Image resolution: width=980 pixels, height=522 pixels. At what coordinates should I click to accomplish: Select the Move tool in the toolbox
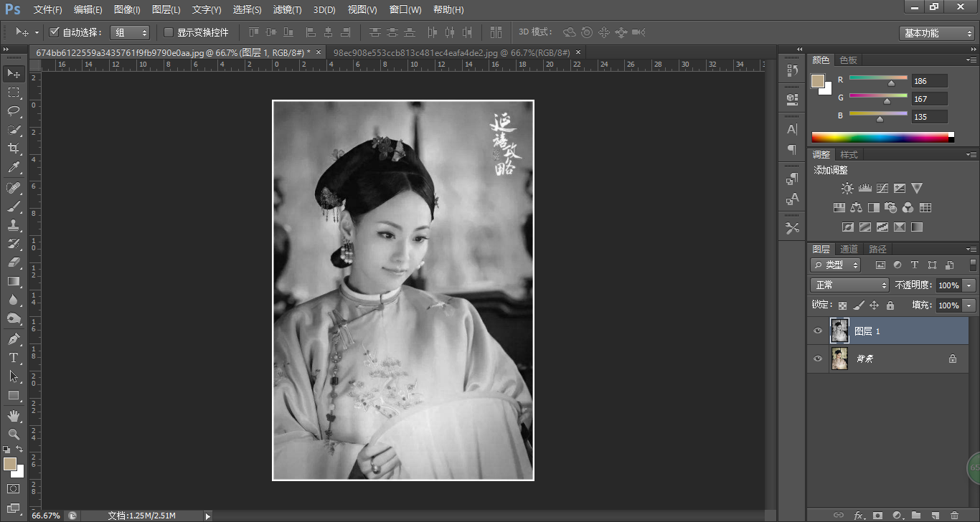point(14,73)
